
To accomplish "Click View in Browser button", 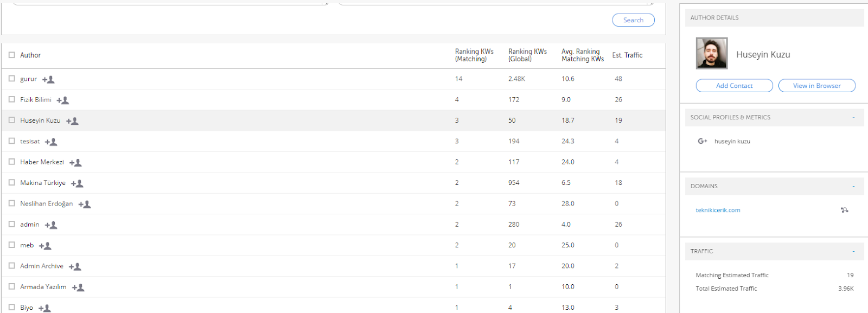I will (x=816, y=86).
